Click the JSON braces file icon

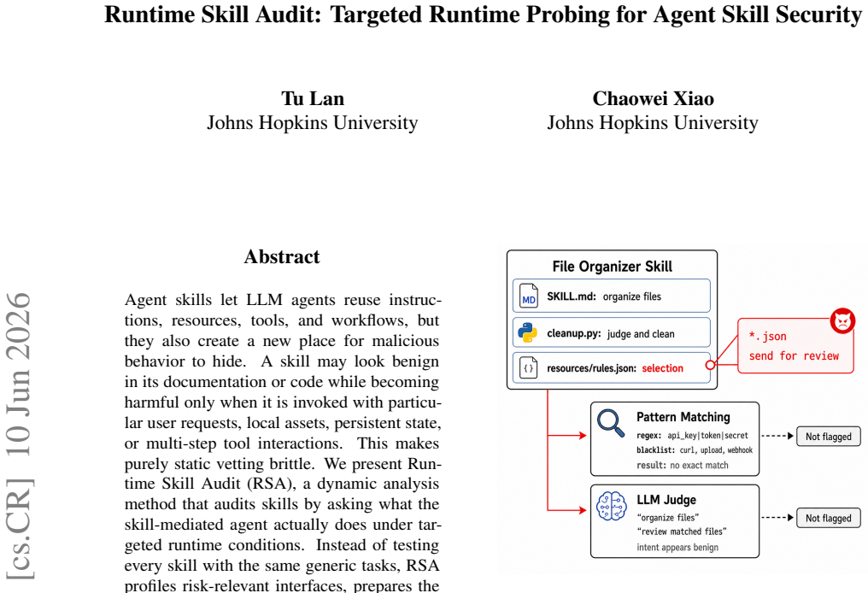pos(529,367)
